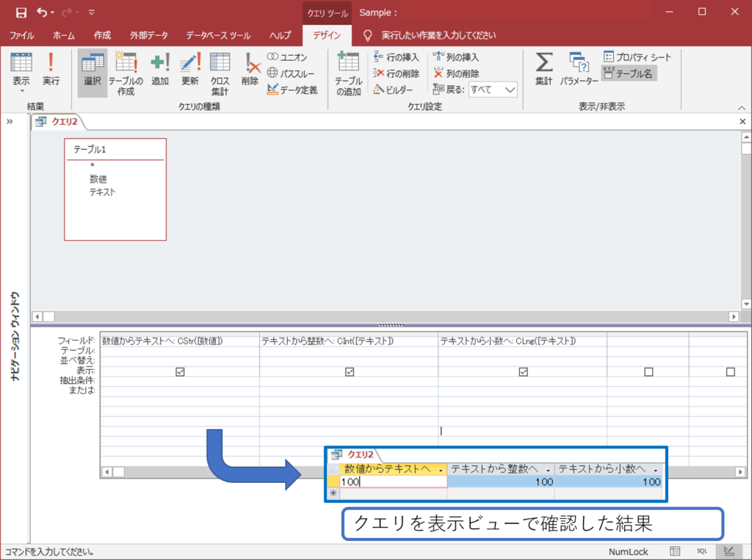Toggle the 集計 totals row
The image size is (752, 560).
click(x=543, y=69)
